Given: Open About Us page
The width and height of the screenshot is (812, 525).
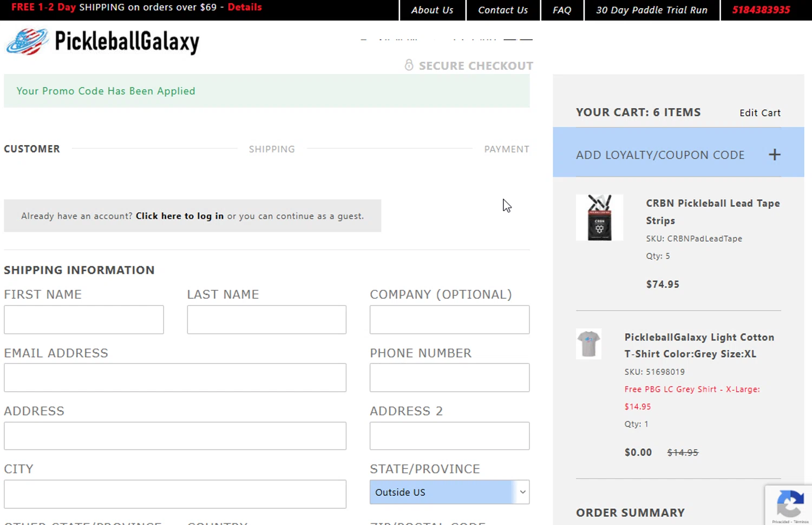Looking at the screenshot, I should 432,10.
